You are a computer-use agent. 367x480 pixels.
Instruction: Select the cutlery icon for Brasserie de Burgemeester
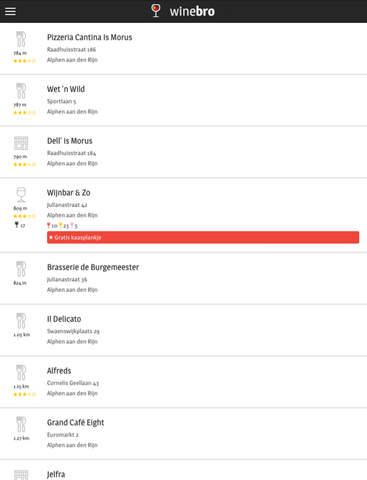coord(21,269)
